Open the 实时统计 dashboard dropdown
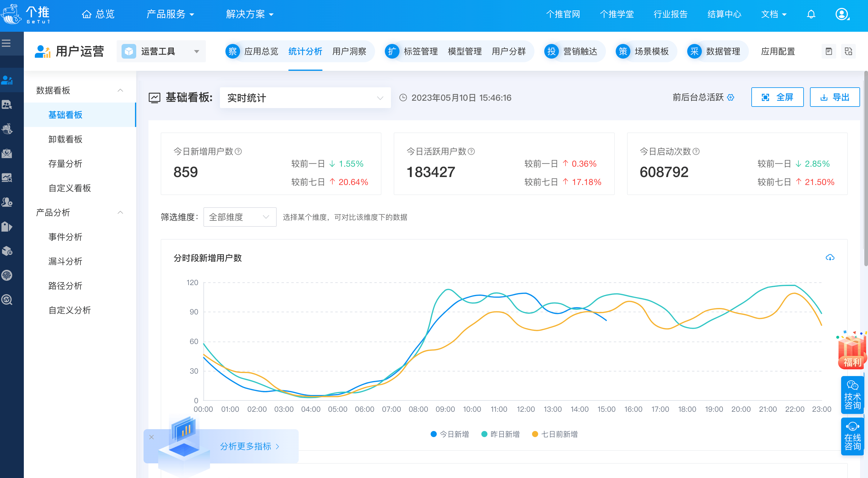Screen dimensions: 868x478 305,98
